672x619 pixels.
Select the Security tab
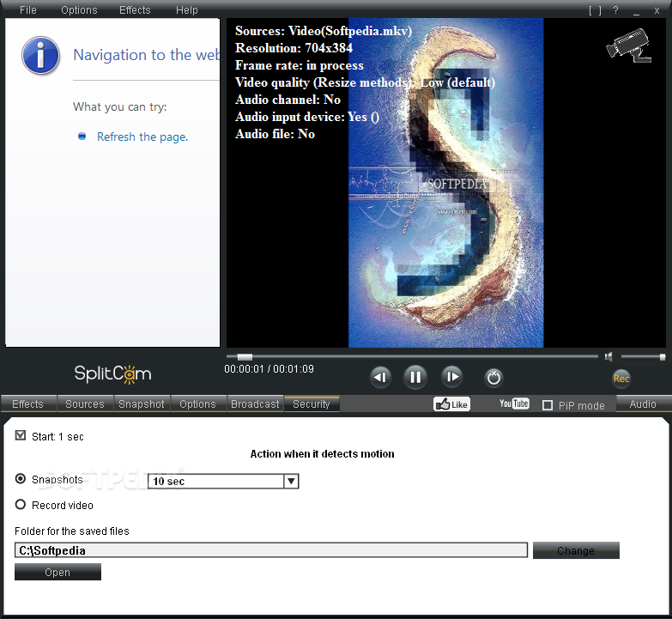click(312, 404)
